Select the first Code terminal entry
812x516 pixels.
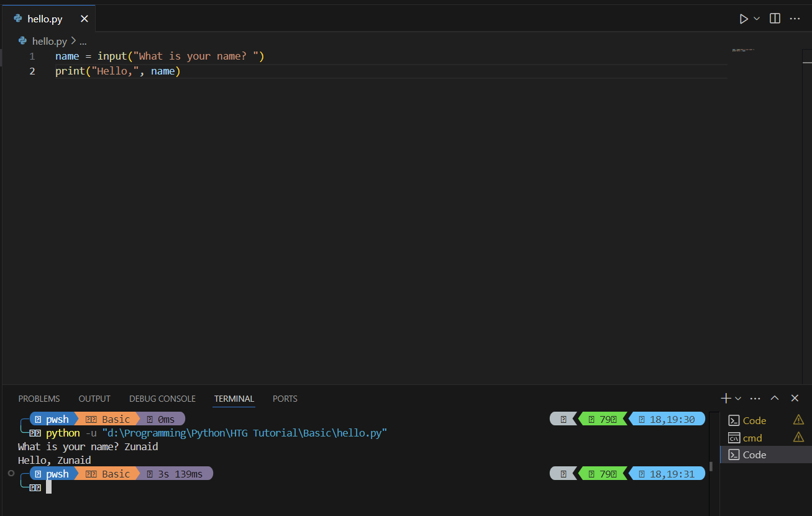pos(754,420)
